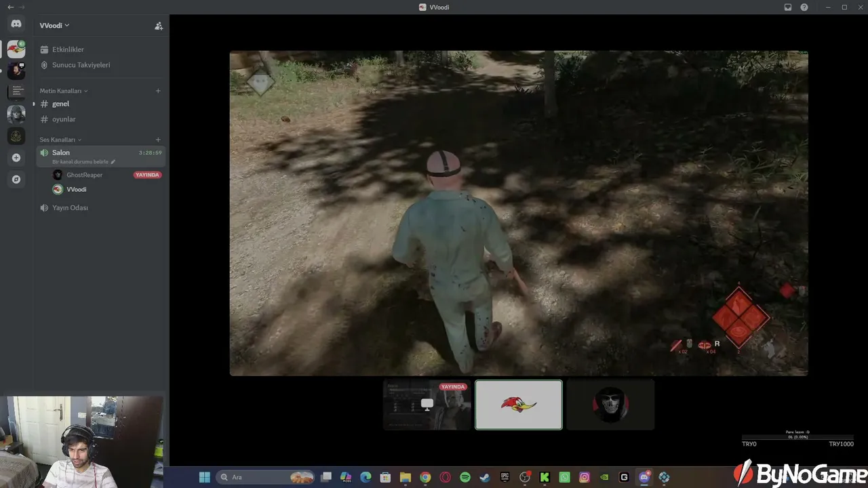Launch Microsoft 365 from the taskbar

pos(346,477)
